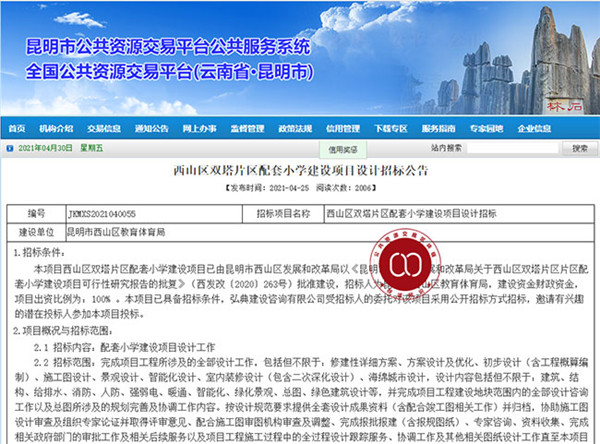600x444 pixels.
Task: Navigate to 政策法规
Action: click(293, 129)
